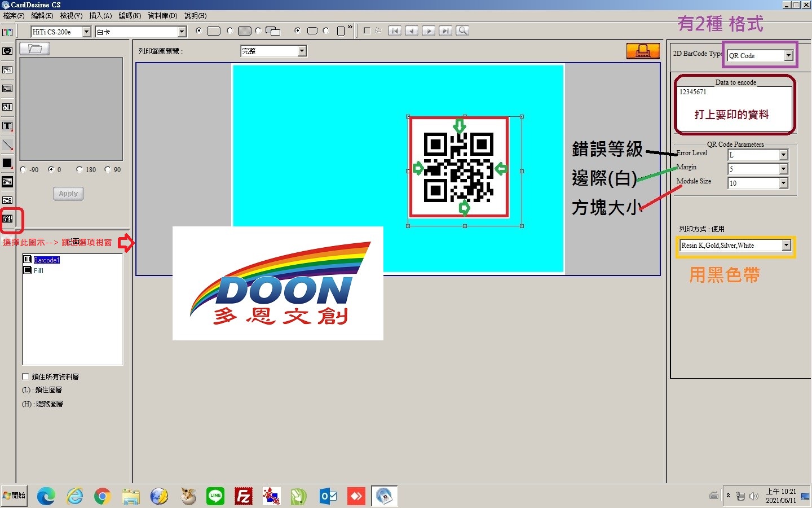Go to next record
Screen dimensions: 812x508
(429, 31)
